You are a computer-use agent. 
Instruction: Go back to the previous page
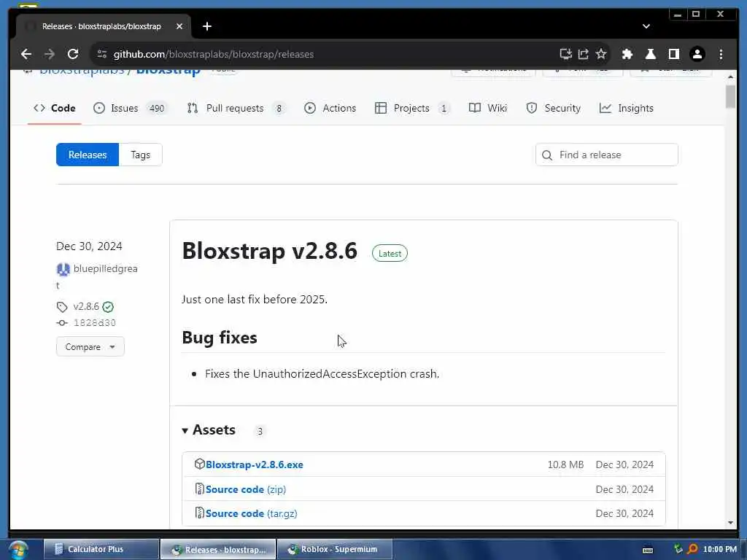point(26,54)
